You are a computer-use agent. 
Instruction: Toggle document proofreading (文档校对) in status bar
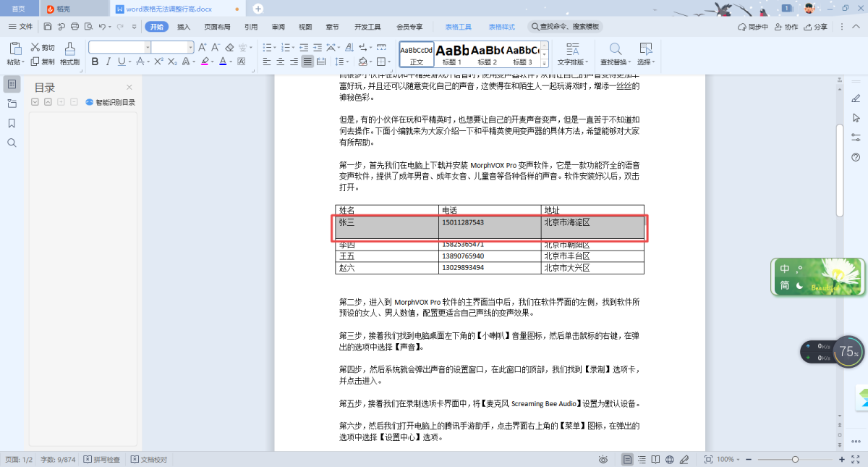tap(149, 460)
